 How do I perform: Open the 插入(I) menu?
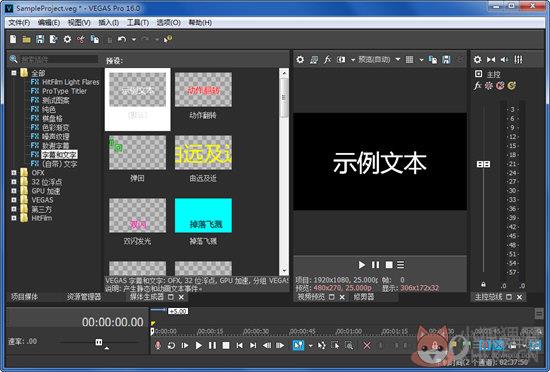[108, 23]
